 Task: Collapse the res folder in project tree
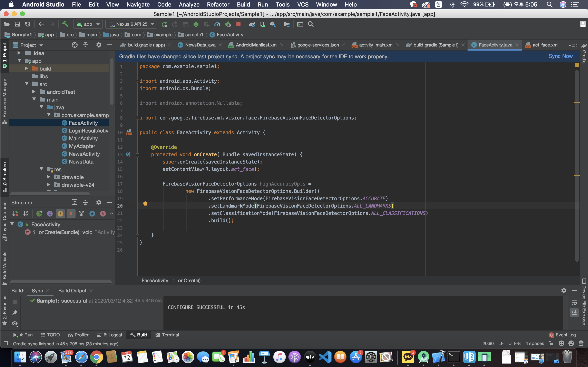click(x=41, y=169)
